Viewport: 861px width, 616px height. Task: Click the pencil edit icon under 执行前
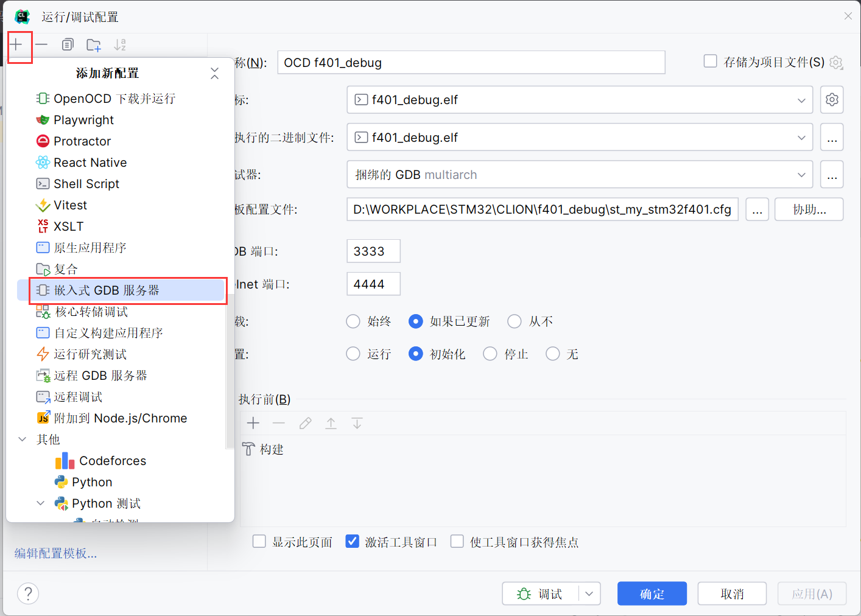(304, 422)
